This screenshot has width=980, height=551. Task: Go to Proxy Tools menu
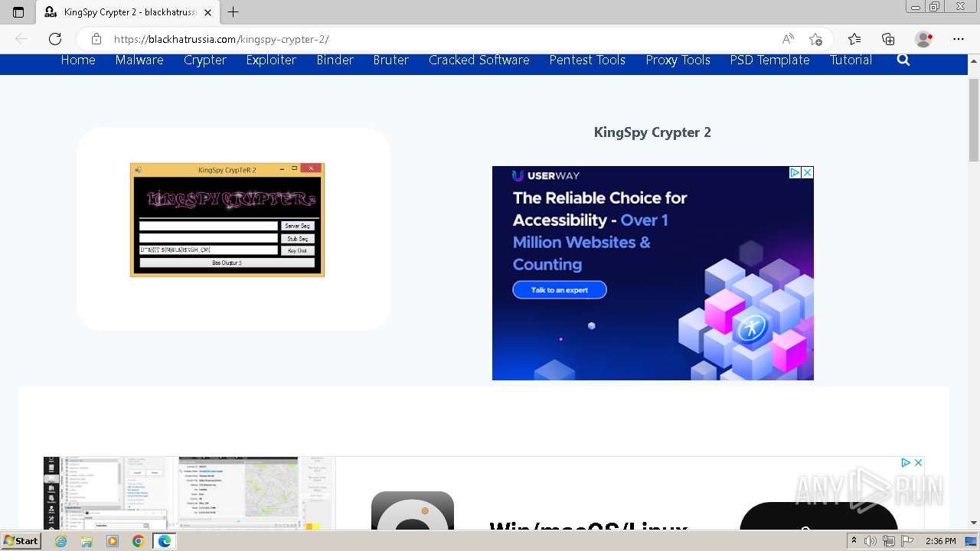(678, 60)
